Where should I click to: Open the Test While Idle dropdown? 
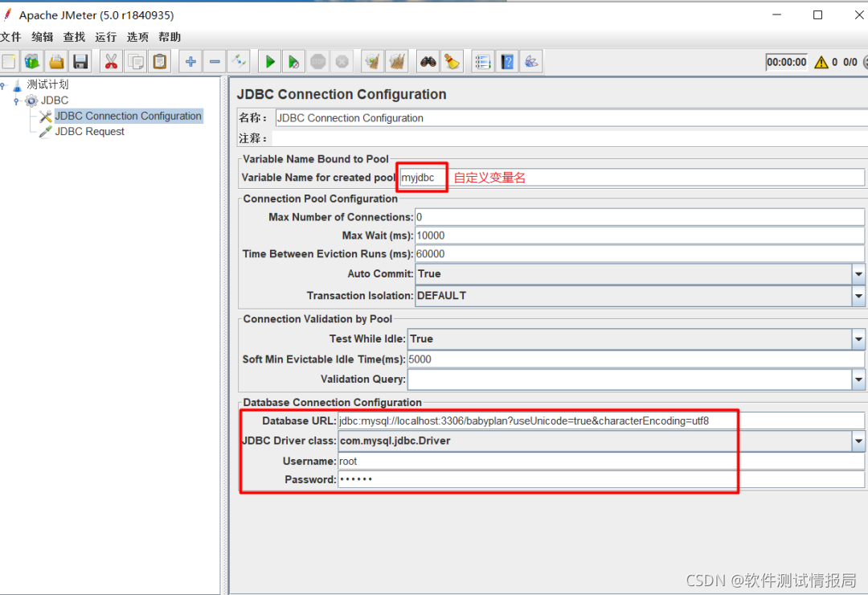(858, 339)
